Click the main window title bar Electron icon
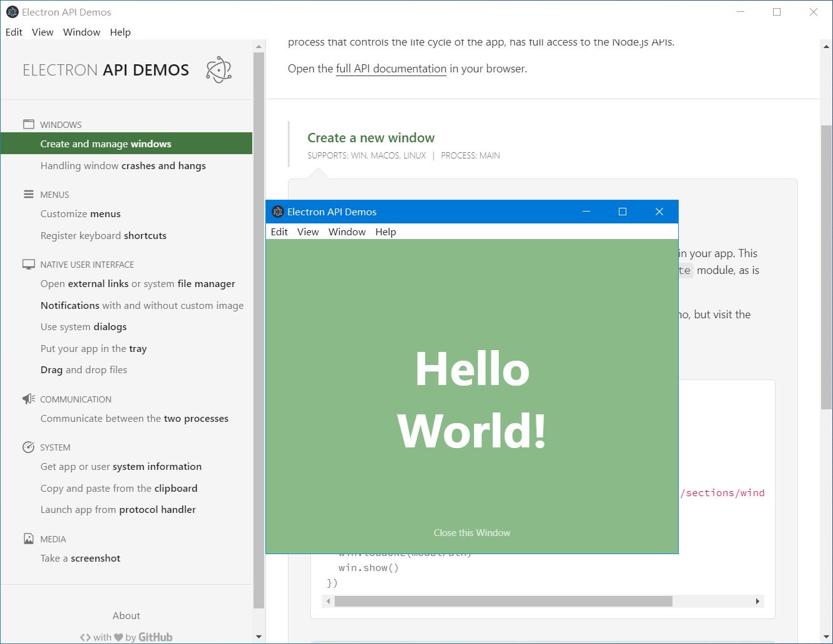This screenshot has width=833, height=644. pos(12,12)
